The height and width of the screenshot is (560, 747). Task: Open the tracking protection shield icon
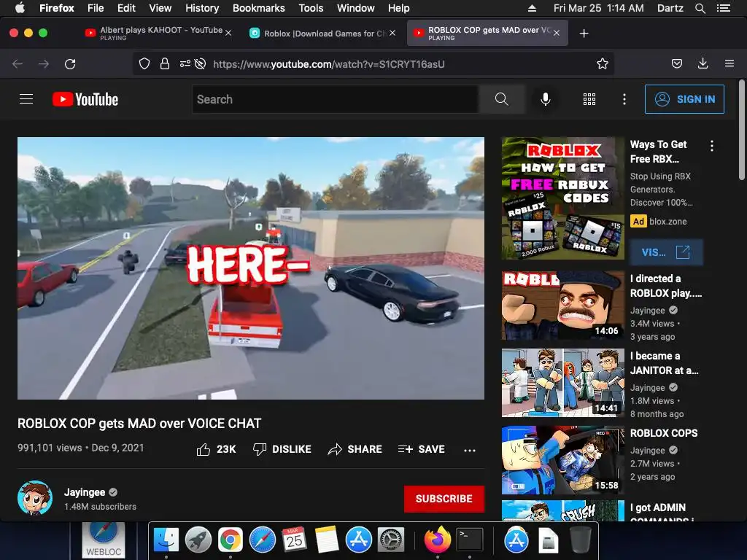(144, 64)
